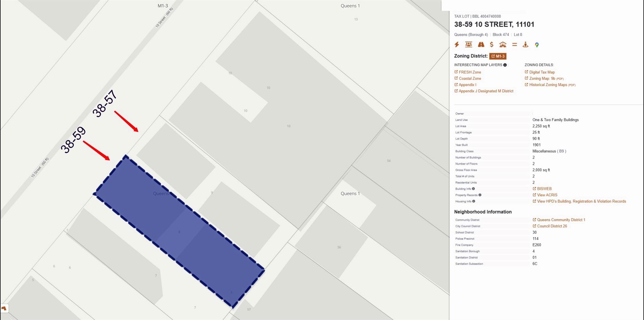
Task: Open Zoning Map 9b PDF link
Action: (x=542, y=79)
